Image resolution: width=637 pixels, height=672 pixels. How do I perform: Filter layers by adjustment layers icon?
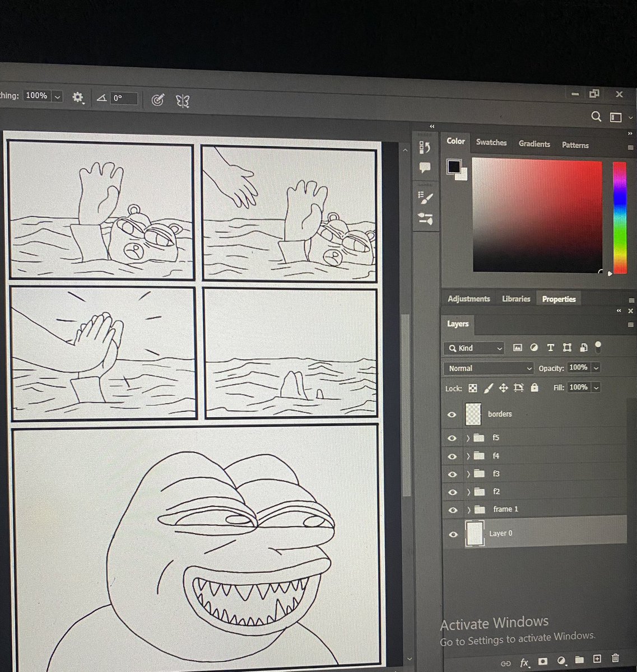[x=534, y=348]
